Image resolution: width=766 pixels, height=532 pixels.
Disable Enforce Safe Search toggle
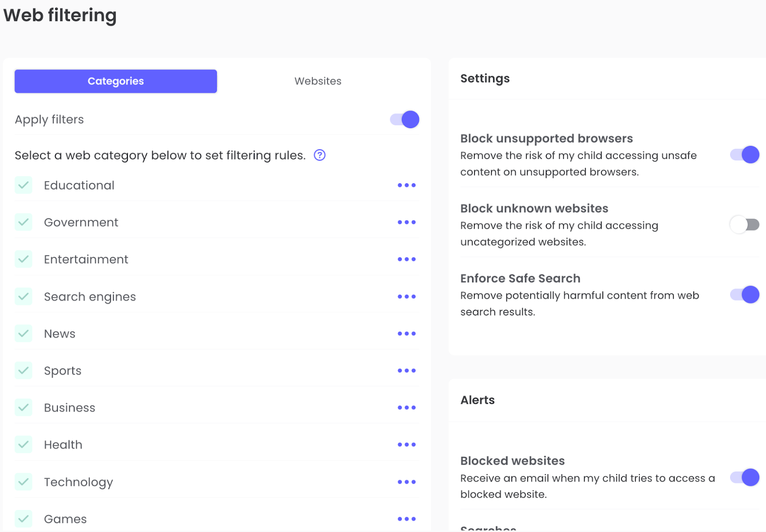click(x=744, y=294)
